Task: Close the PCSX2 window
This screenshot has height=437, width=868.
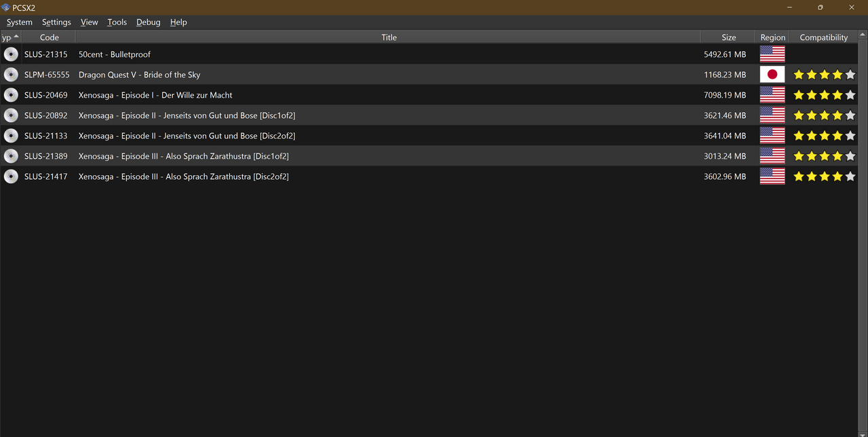Action: click(x=852, y=7)
